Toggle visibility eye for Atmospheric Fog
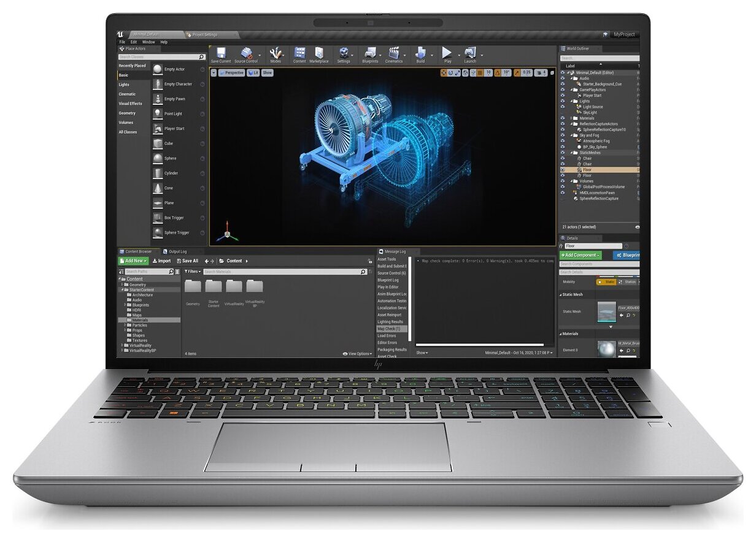The image size is (756, 542). [x=563, y=141]
